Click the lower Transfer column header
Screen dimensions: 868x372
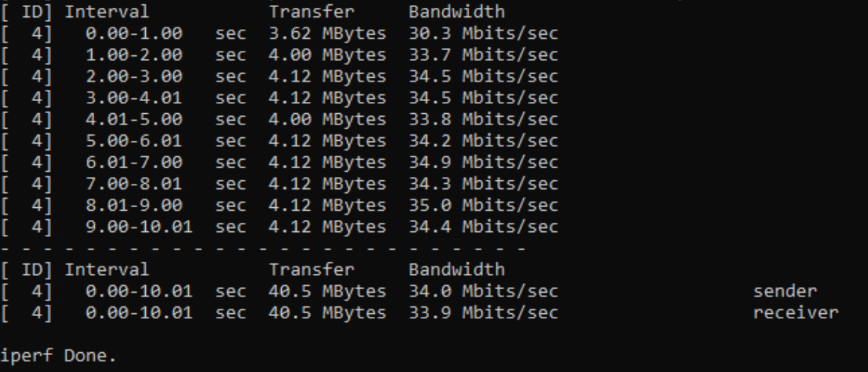[x=312, y=269]
